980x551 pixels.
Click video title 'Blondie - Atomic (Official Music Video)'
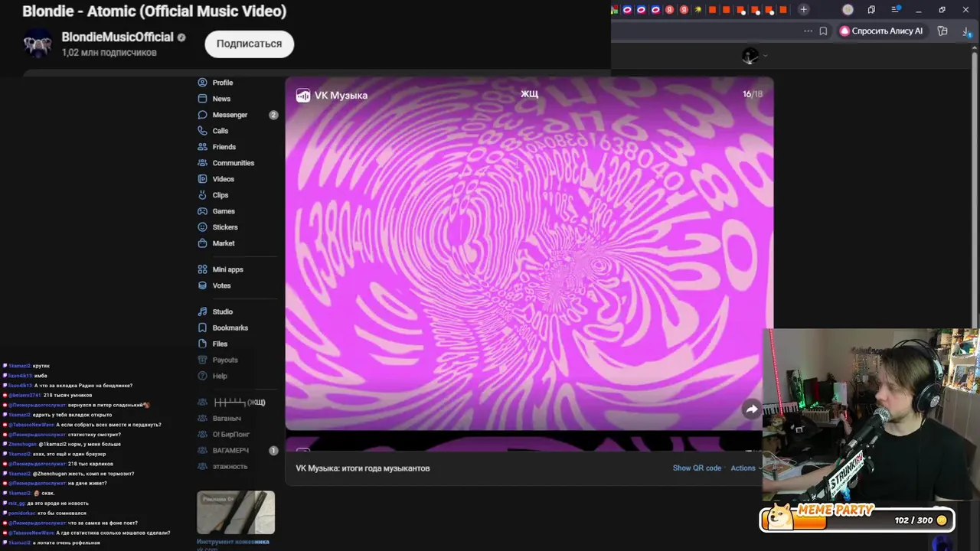click(155, 11)
